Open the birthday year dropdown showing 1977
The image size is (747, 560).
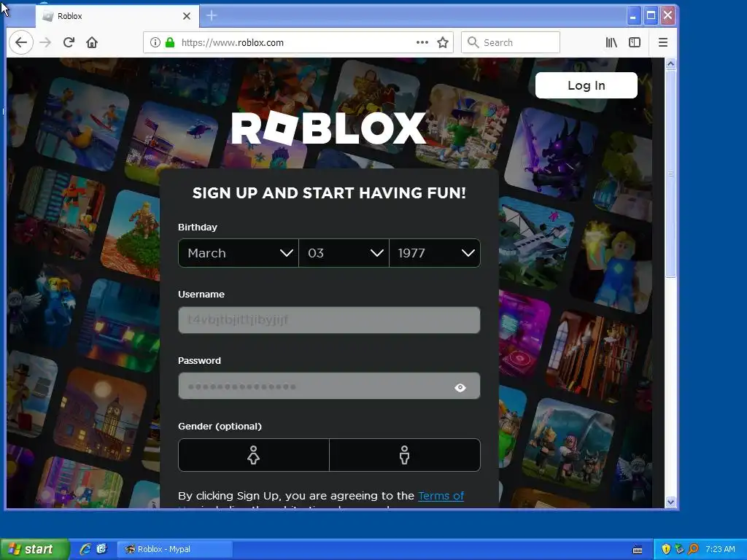(435, 253)
